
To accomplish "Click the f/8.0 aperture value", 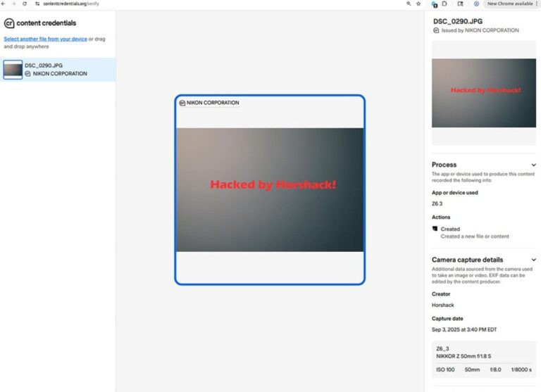I will point(495,369).
